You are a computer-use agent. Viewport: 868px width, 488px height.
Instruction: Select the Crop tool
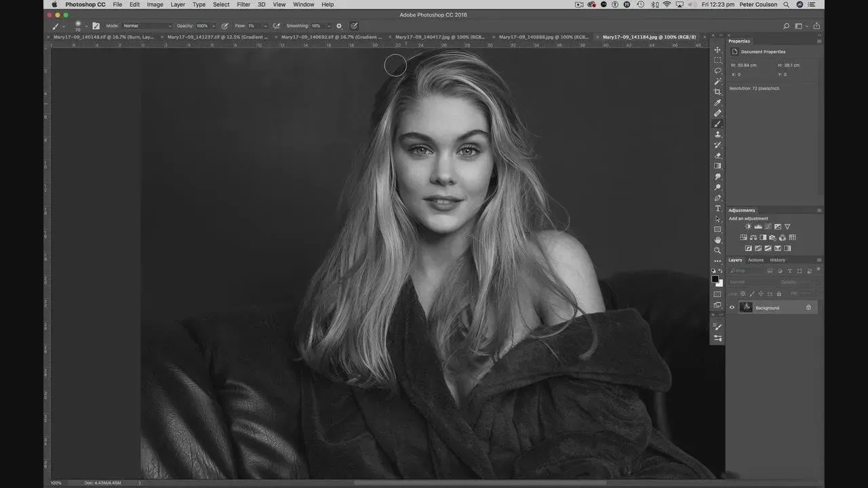tap(717, 92)
